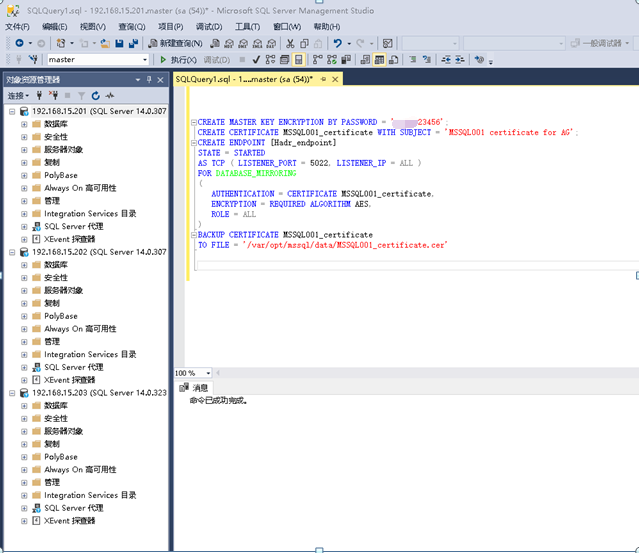
Task: Click the navigate Back arrow icon
Action: [19, 43]
